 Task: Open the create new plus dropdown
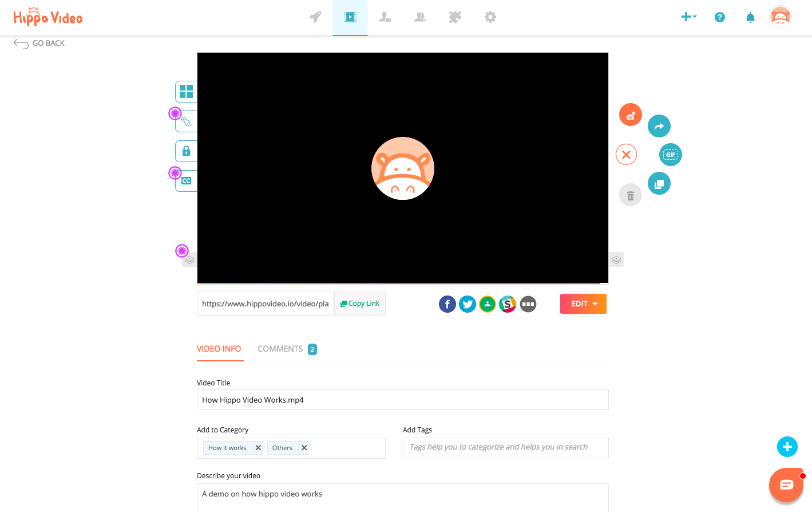pos(688,17)
